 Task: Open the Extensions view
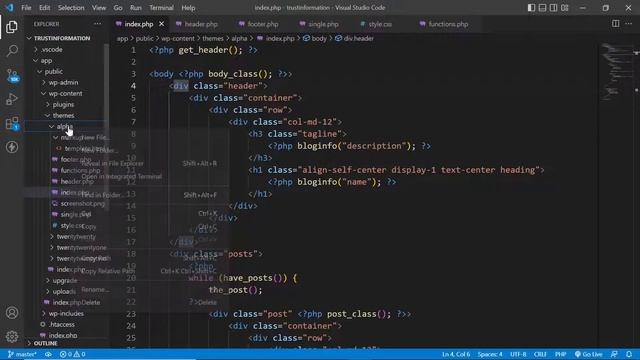(x=12, y=123)
